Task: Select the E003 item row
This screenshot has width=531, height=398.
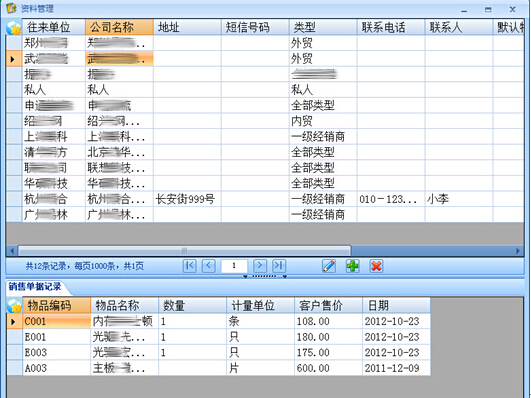Action: (x=218, y=352)
